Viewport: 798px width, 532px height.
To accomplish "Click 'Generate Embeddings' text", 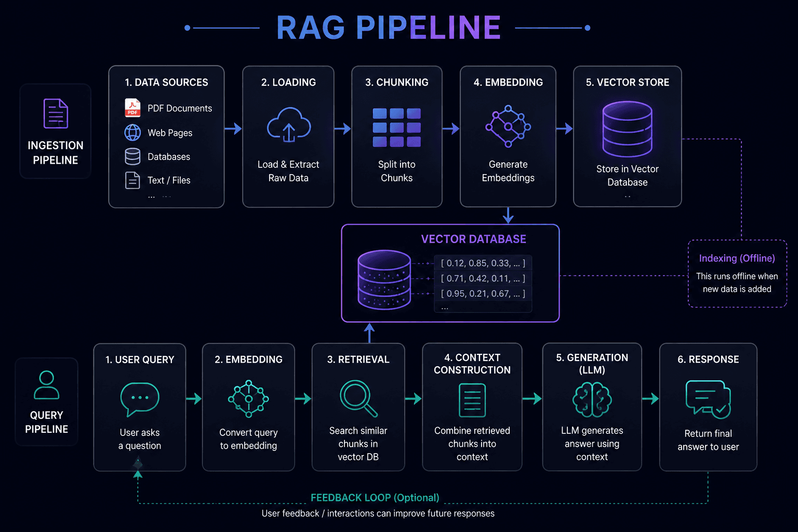I will tap(508, 171).
